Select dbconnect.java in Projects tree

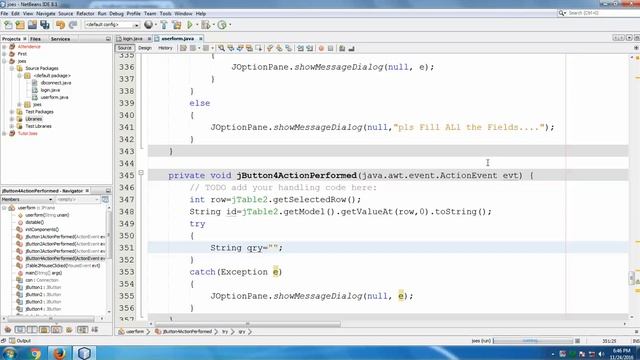click(x=56, y=83)
